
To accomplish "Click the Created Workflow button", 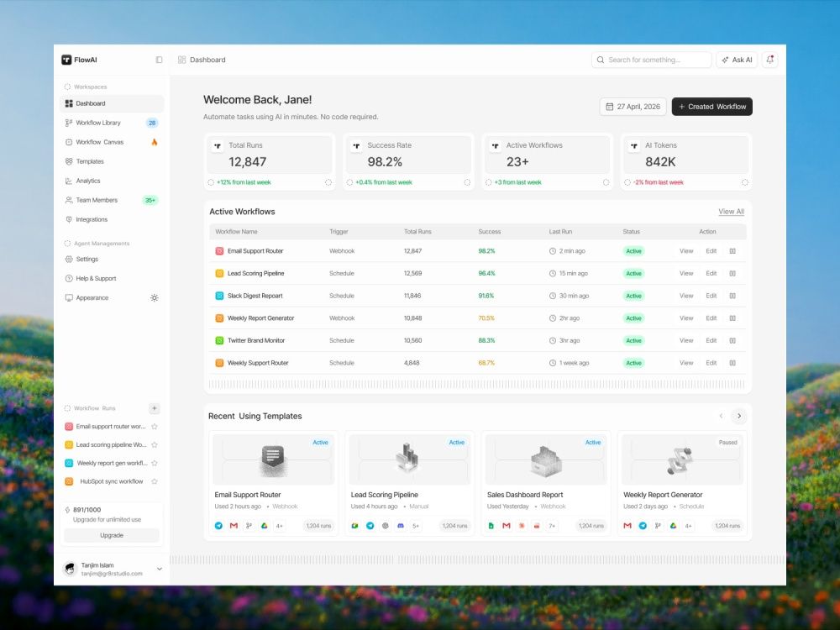I will (x=712, y=107).
